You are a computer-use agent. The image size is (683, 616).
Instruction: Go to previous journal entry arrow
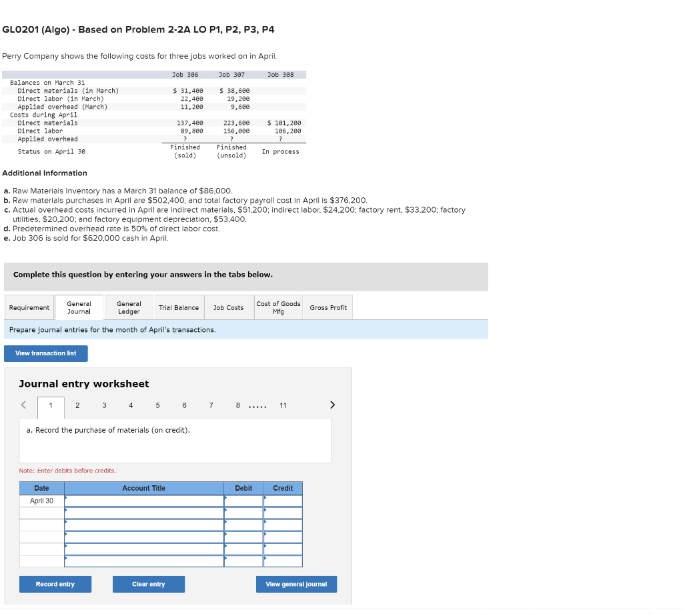pos(23,405)
